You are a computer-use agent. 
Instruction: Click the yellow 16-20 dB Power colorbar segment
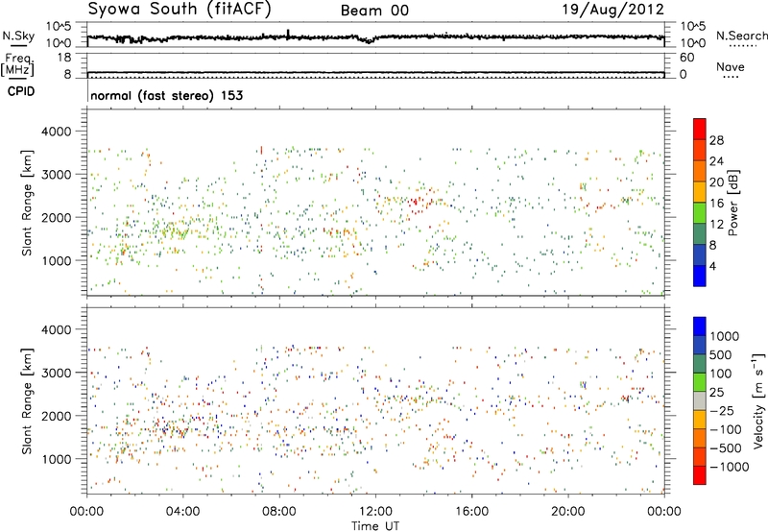click(700, 192)
